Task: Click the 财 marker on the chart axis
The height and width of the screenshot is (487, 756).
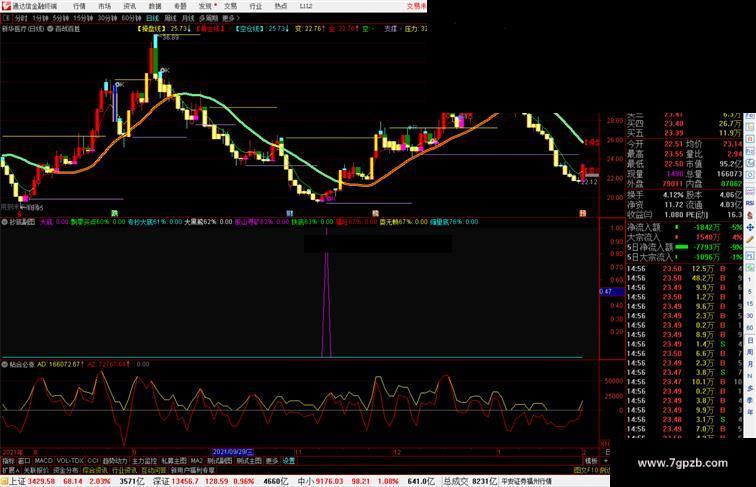Action: [x=289, y=213]
